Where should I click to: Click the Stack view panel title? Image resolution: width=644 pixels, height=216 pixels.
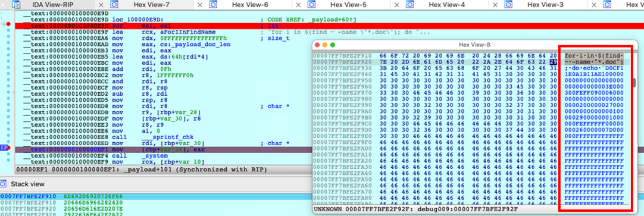[x=28, y=183]
